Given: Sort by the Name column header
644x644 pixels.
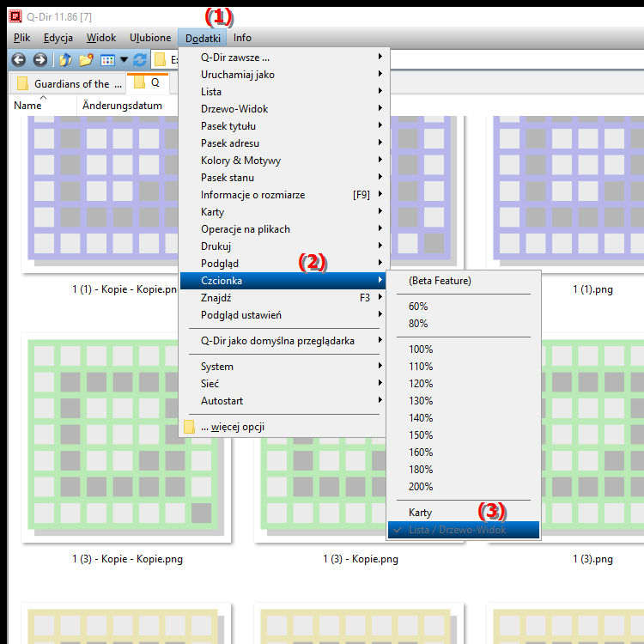Looking at the screenshot, I should (43, 106).
